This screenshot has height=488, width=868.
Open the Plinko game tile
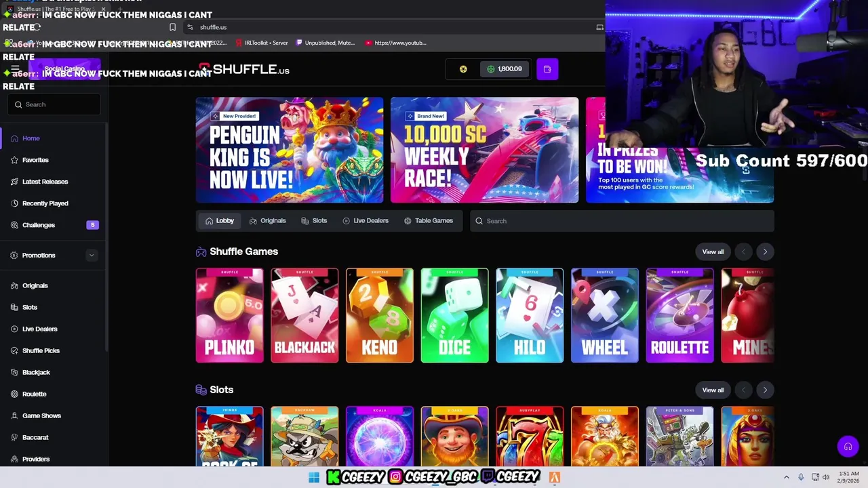click(x=229, y=315)
